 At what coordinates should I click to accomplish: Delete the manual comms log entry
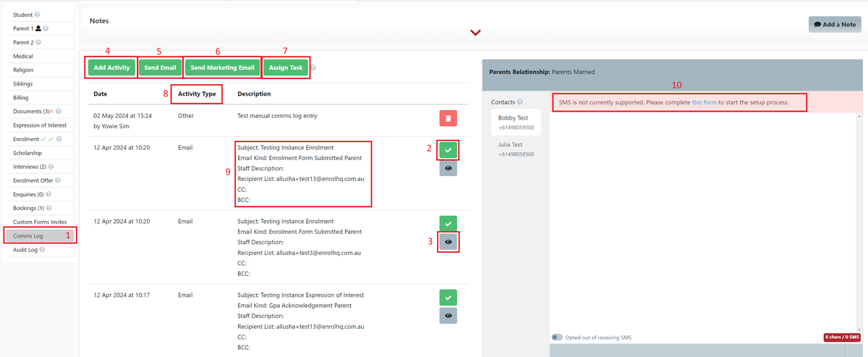click(448, 119)
